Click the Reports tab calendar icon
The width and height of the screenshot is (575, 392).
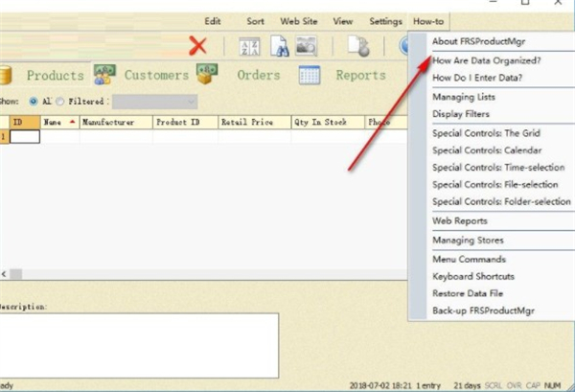[309, 76]
